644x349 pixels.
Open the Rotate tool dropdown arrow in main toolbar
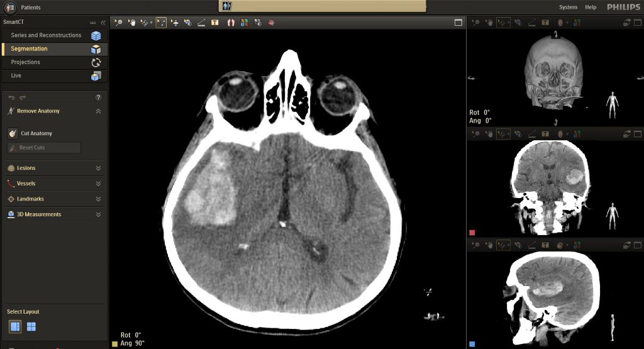click(151, 23)
